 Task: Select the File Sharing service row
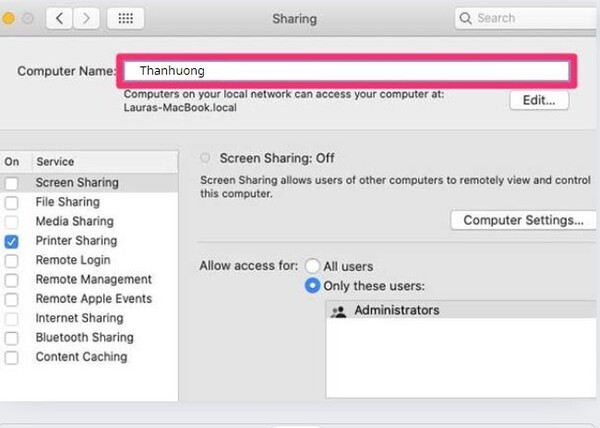point(89,202)
